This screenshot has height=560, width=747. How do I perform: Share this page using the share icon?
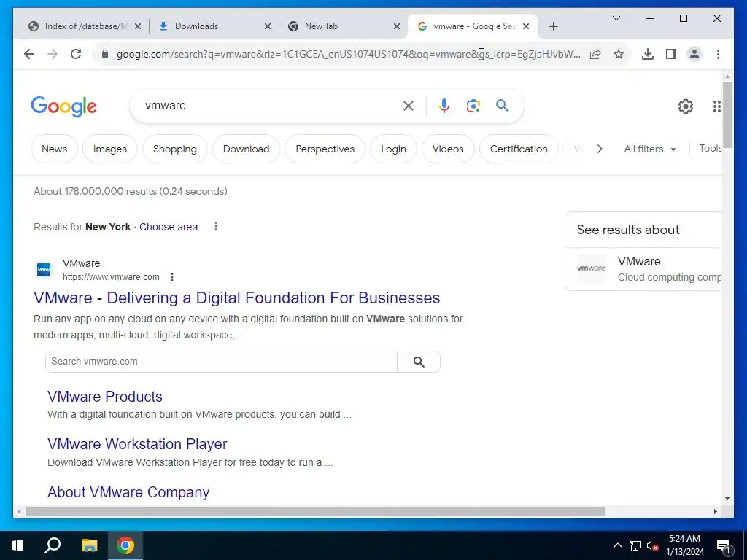click(x=595, y=54)
